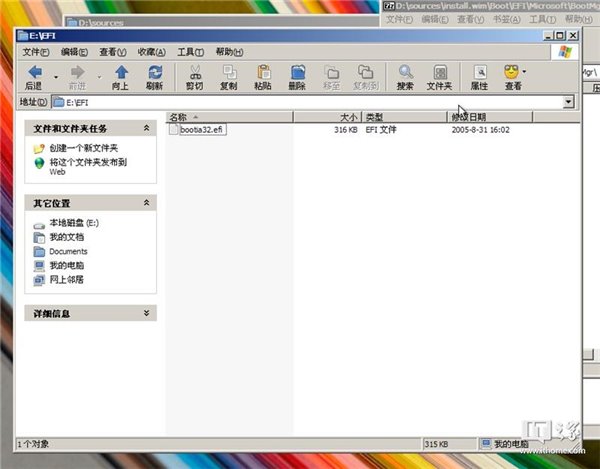Sort files by 名称 column header
This screenshot has width=600, height=469.
pos(230,117)
